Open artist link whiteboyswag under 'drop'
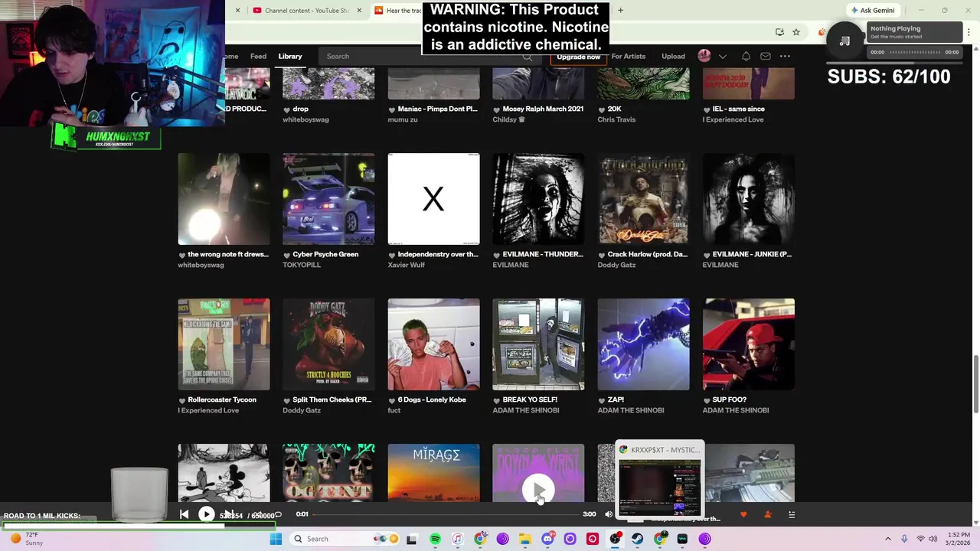 pyautogui.click(x=305, y=119)
